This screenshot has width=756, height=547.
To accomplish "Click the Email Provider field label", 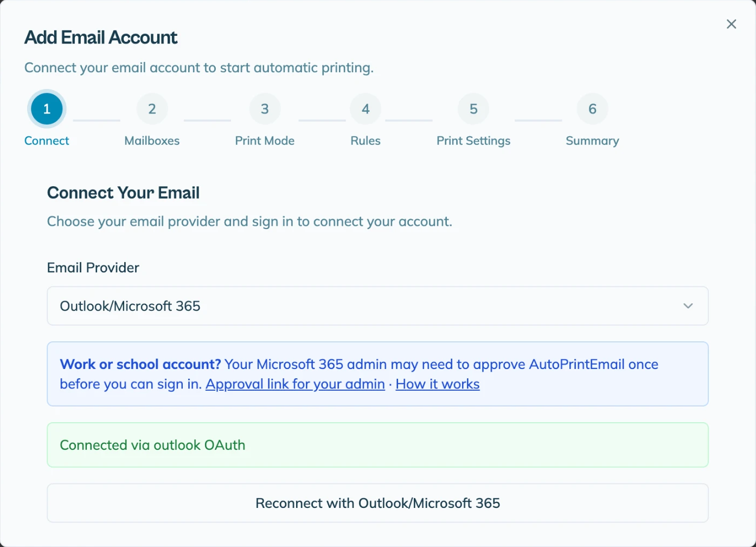I will [x=93, y=268].
